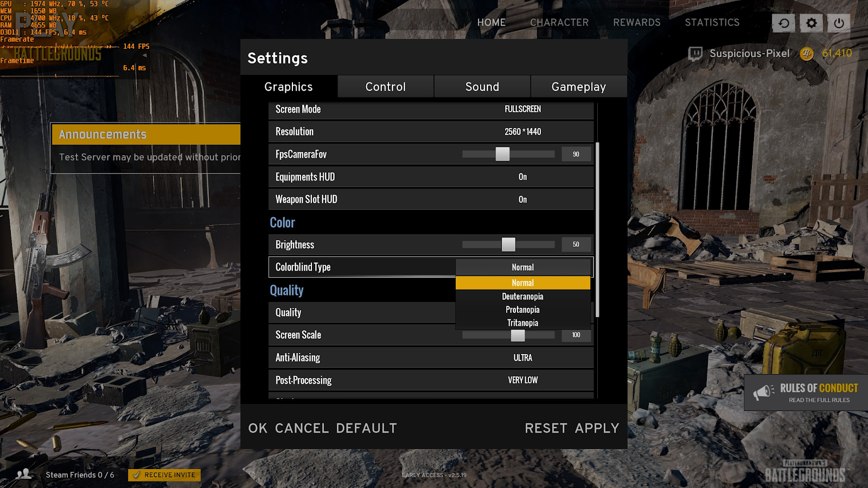Click the DEFAULT button

click(367, 428)
